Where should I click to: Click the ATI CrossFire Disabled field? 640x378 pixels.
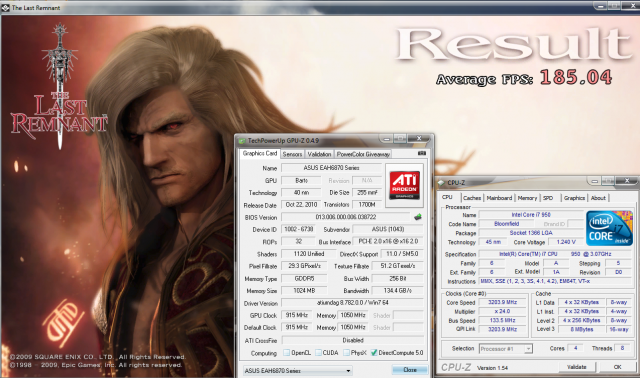[x=352, y=340]
